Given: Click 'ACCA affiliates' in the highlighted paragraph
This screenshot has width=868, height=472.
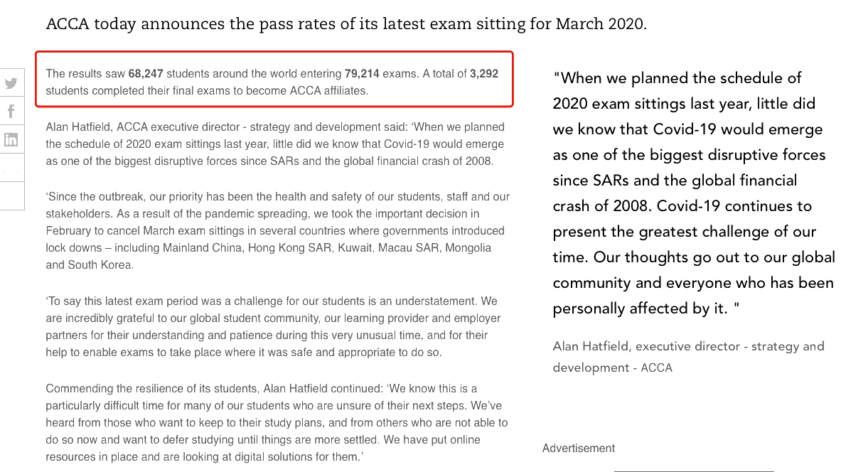Looking at the screenshot, I should (328, 91).
